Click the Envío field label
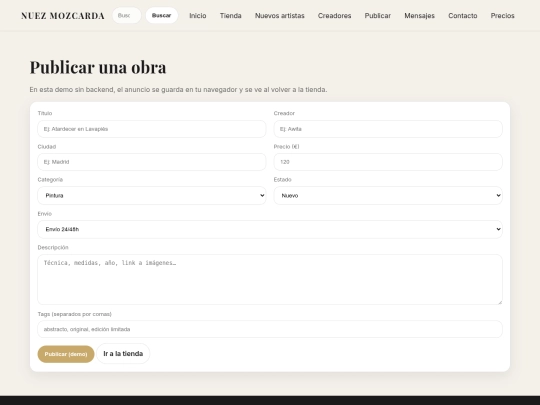This screenshot has width=540, height=405. tap(44, 214)
